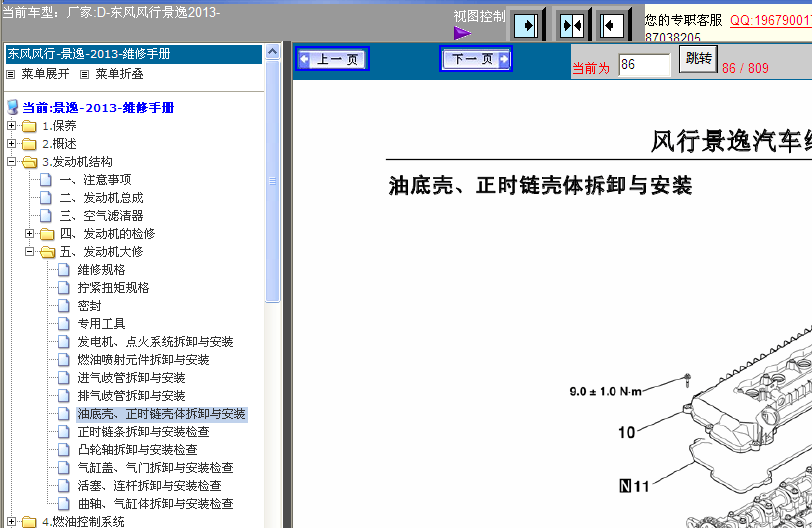
Task: Collapse the 3.发动机结构 tree node
Action: click(11, 162)
